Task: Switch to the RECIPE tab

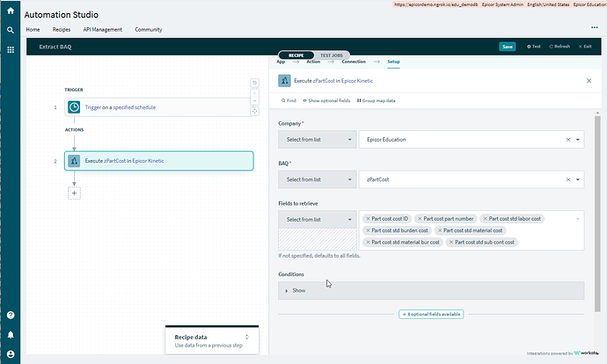Action: click(296, 55)
